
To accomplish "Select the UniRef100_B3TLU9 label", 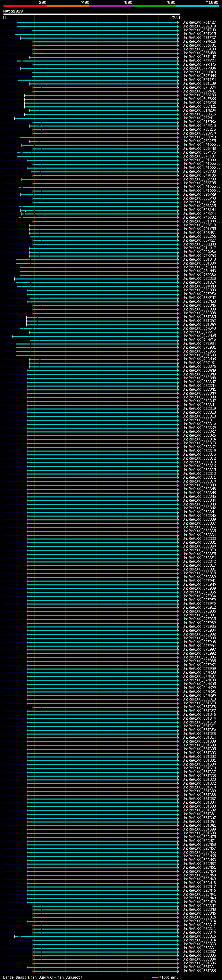I will tap(199, 84).
